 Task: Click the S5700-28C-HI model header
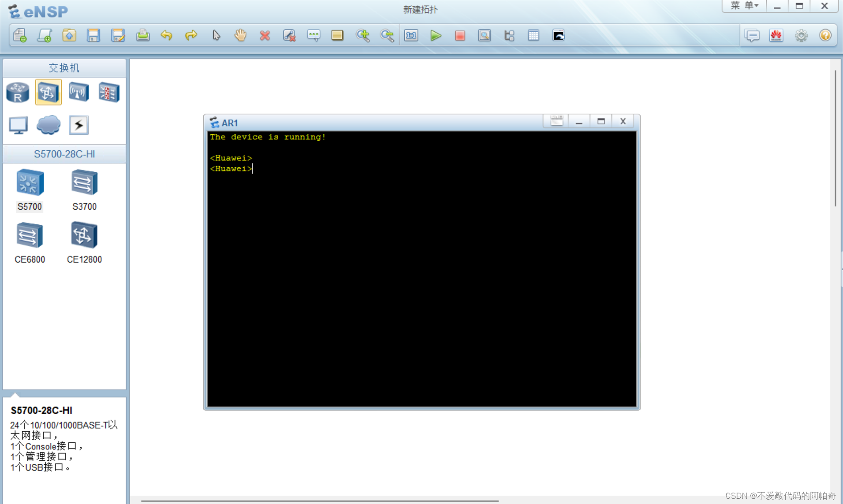point(64,154)
